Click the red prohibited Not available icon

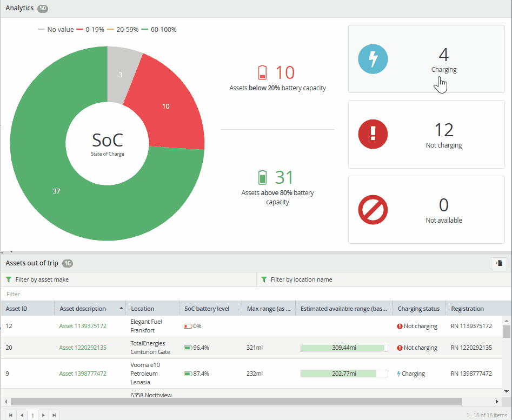click(x=373, y=210)
